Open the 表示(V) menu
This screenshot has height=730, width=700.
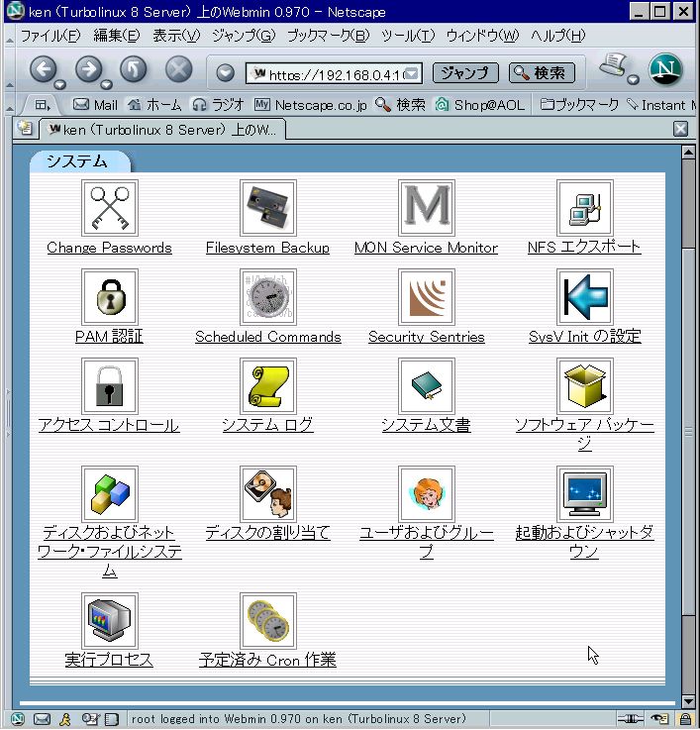pos(176,36)
